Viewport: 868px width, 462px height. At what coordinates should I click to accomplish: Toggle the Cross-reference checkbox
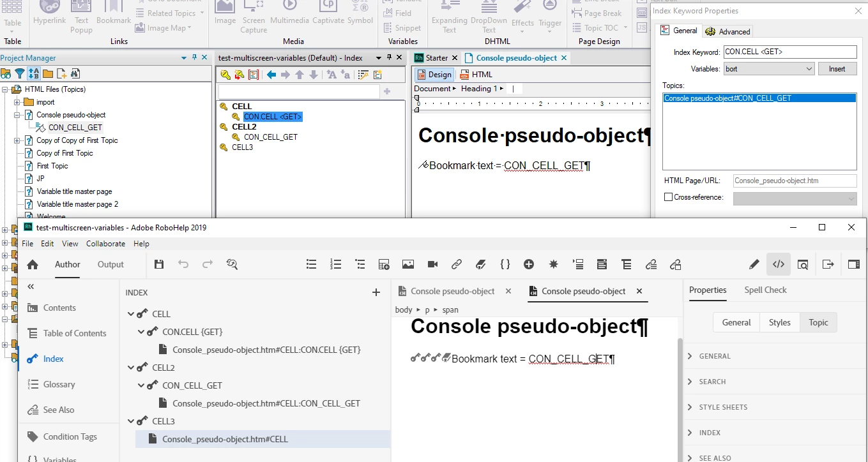[669, 197]
